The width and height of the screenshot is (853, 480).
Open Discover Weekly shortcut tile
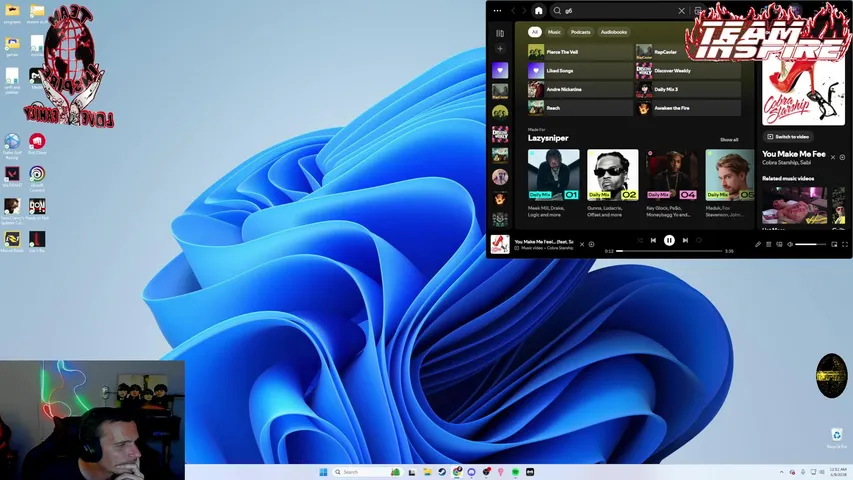point(688,71)
